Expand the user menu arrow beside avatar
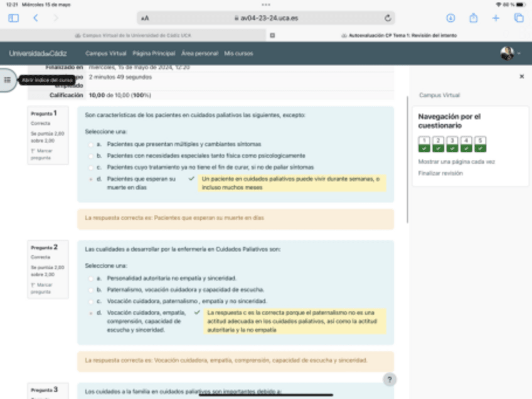Screen dimensions: 532x399 pyautogui.click(x=519, y=53)
